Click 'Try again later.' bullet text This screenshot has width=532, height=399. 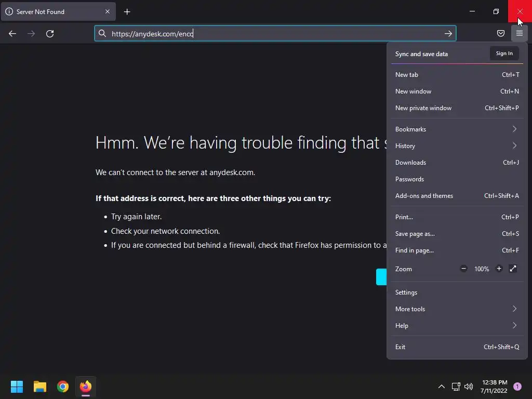pos(137,217)
